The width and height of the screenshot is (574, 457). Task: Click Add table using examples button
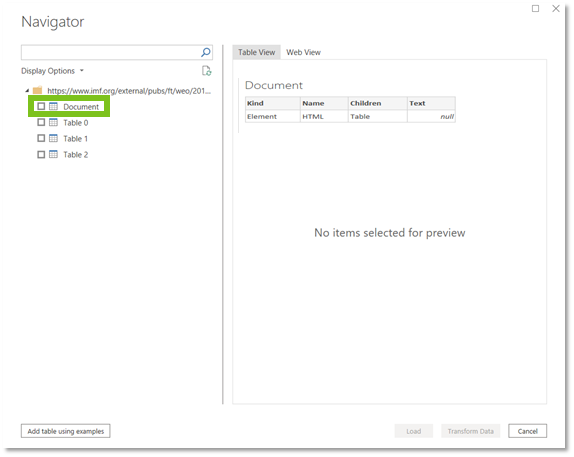(66, 431)
